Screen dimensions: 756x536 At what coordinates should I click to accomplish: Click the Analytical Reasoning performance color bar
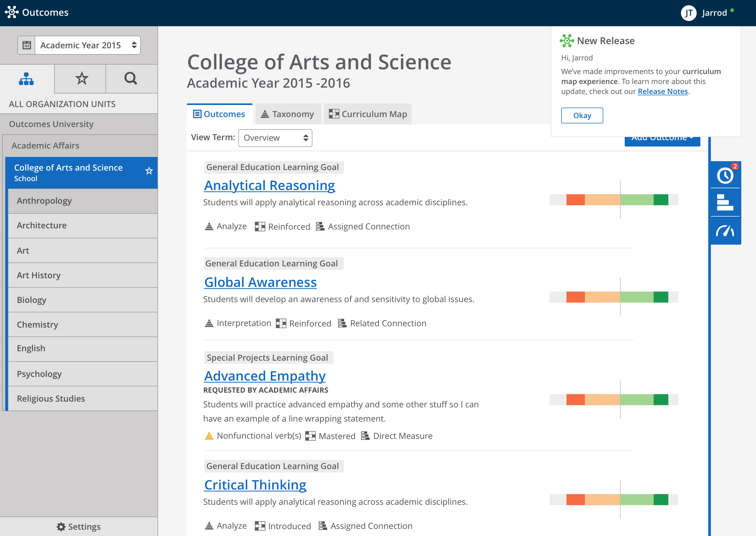[x=614, y=200]
